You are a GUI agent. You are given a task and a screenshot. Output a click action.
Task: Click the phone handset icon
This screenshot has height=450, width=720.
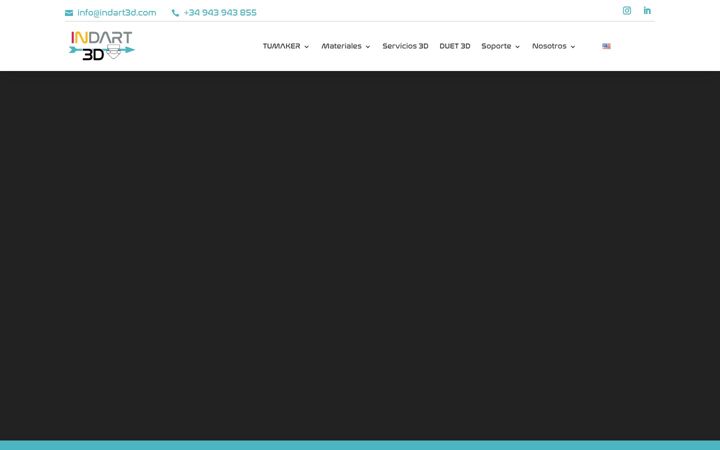175,13
